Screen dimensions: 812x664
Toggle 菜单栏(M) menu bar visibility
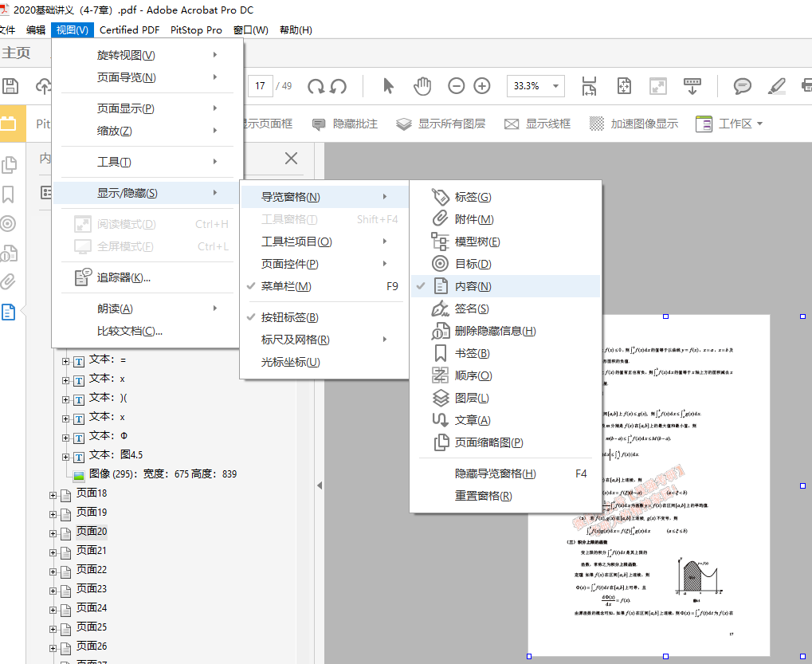click(x=324, y=286)
